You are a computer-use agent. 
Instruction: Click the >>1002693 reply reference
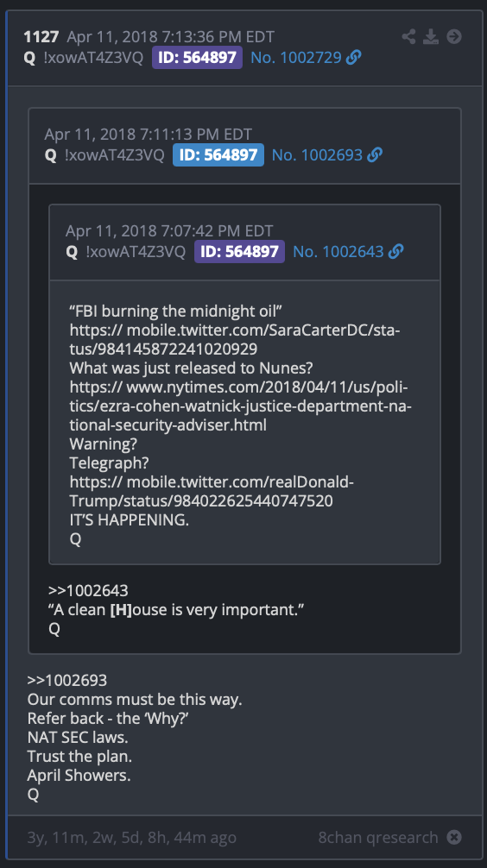pos(67,681)
